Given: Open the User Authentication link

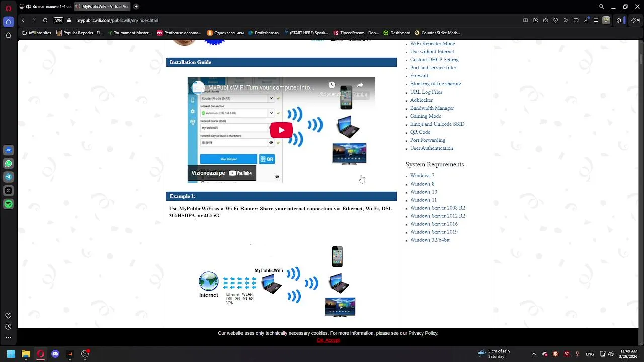Looking at the screenshot, I should click(x=431, y=148).
